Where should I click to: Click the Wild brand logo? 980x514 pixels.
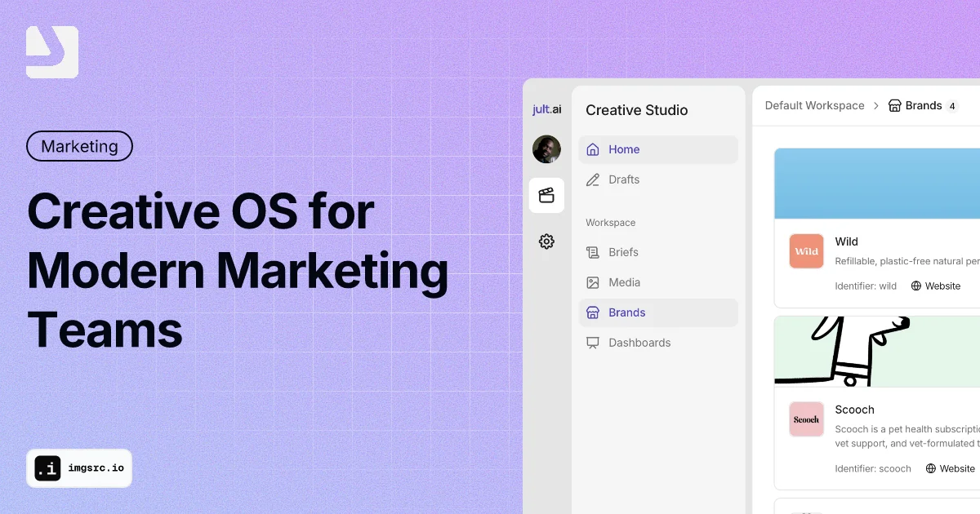806,251
